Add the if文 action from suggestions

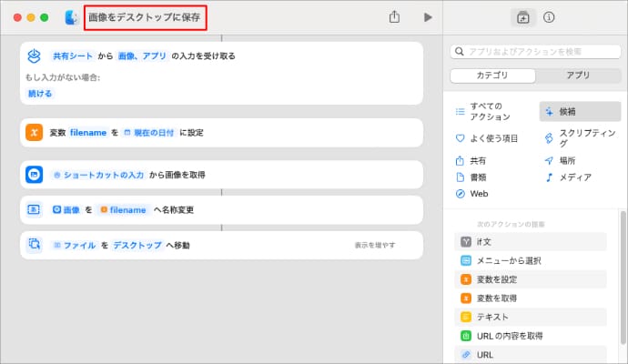coord(531,241)
